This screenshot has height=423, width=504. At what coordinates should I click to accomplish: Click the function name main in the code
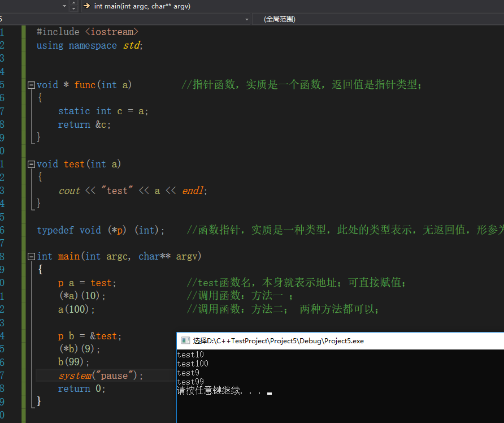click(69, 256)
